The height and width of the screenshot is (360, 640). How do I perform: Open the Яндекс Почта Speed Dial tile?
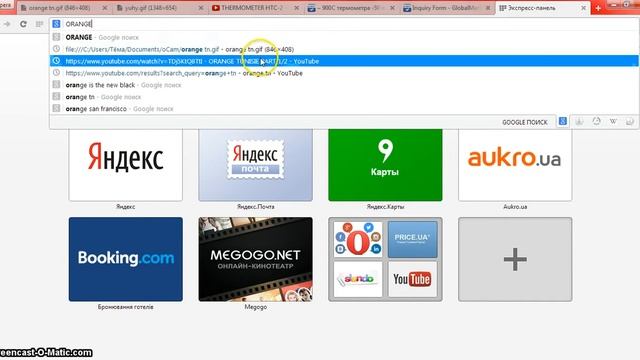coord(256,165)
